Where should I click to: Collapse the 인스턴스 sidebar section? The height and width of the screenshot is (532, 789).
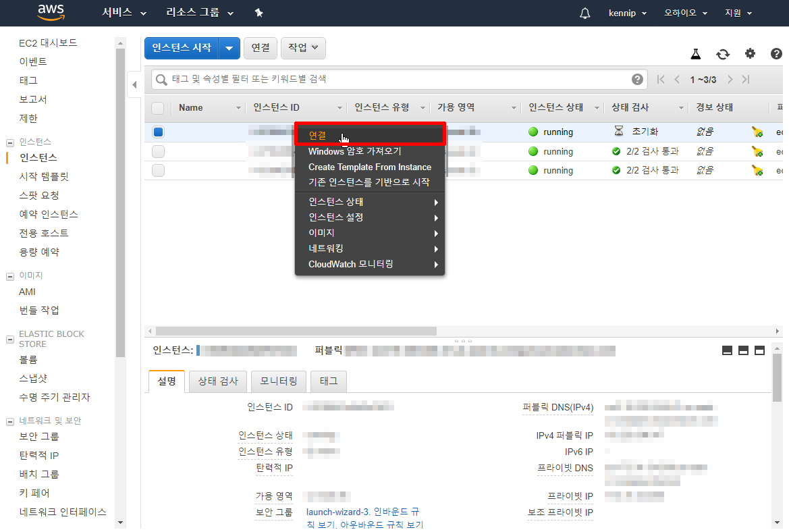[9, 142]
